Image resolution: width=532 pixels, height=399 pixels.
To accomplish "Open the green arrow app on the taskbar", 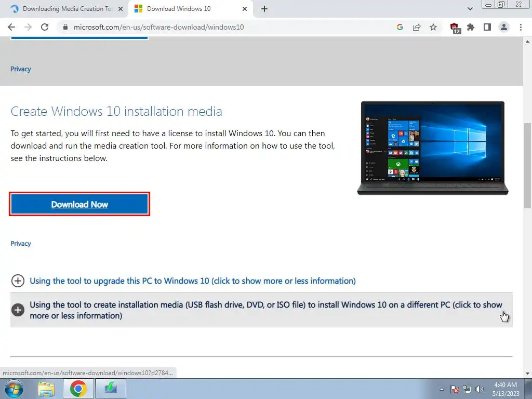I will (x=111, y=389).
